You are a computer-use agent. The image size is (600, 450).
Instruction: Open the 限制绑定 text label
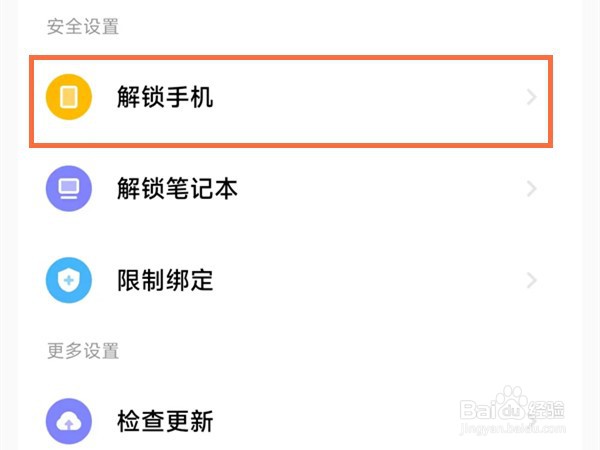tap(165, 280)
